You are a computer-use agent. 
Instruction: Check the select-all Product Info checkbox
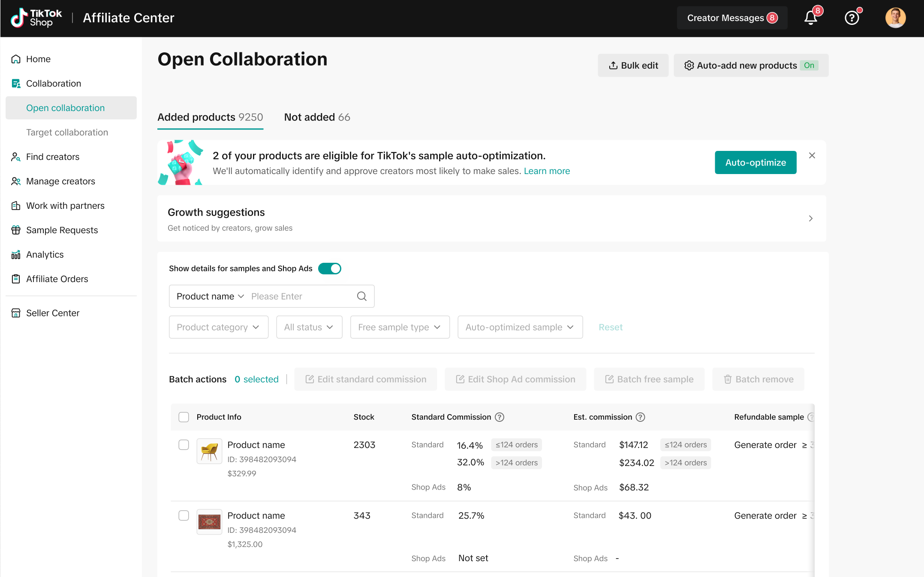[x=184, y=417]
